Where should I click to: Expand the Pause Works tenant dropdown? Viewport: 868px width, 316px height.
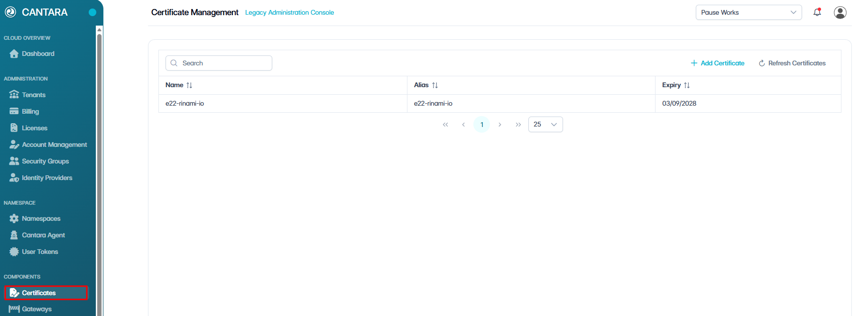click(x=748, y=12)
